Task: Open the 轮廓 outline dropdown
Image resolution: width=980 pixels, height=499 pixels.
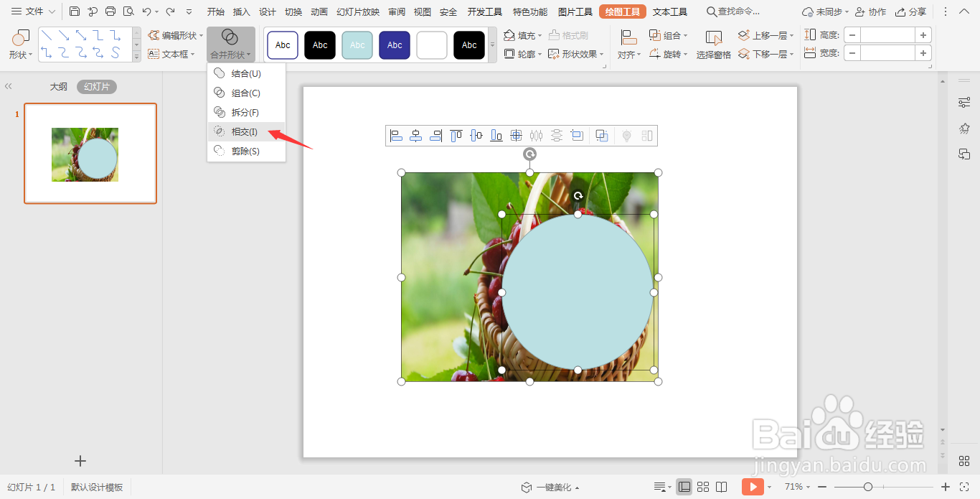Action: (522, 54)
